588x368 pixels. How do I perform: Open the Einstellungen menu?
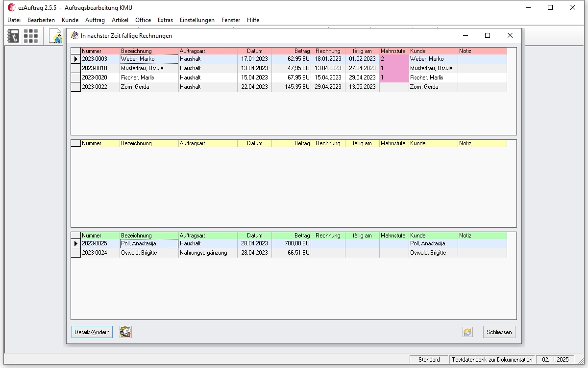[197, 20]
